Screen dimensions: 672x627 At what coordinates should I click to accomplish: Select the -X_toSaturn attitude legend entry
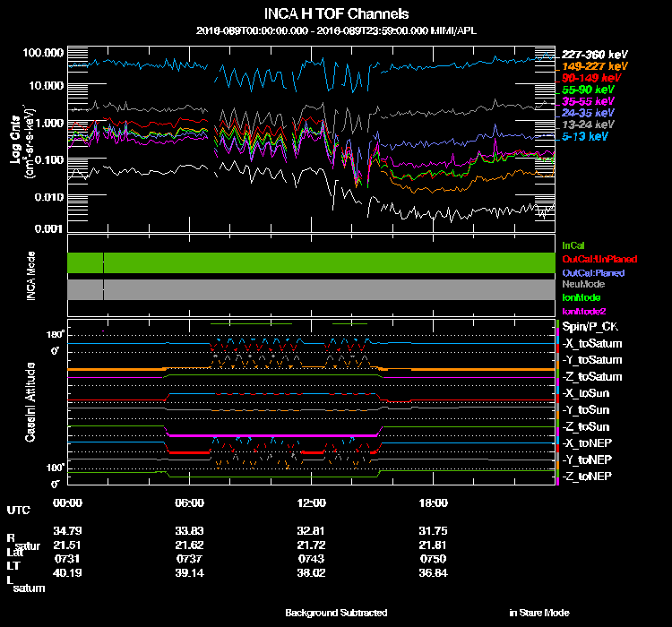[x=591, y=344]
